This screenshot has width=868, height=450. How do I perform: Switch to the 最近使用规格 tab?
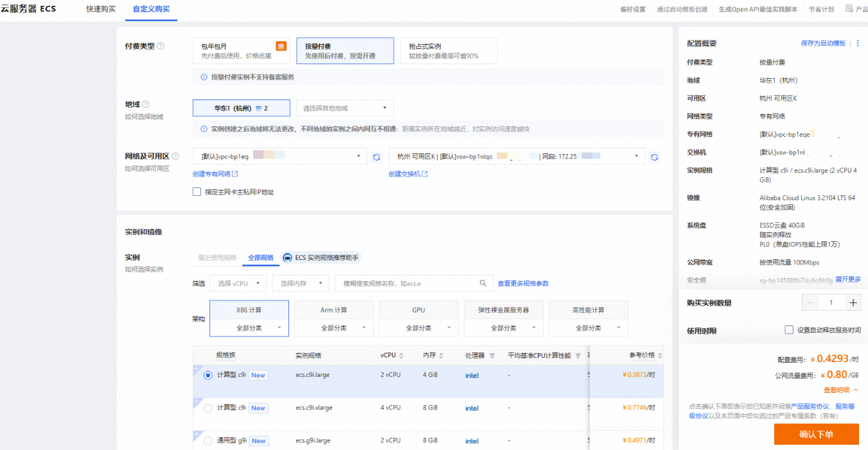point(217,257)
